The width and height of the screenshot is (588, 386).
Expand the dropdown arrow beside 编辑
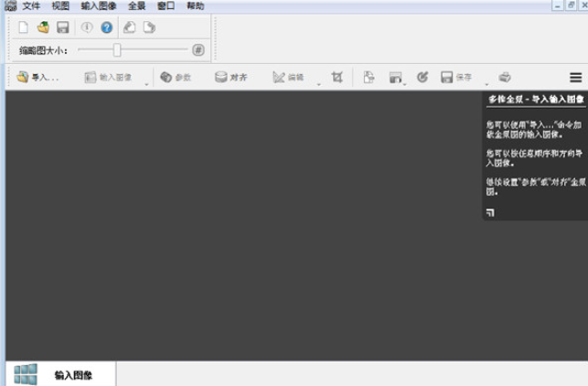(x=319, y=84)
